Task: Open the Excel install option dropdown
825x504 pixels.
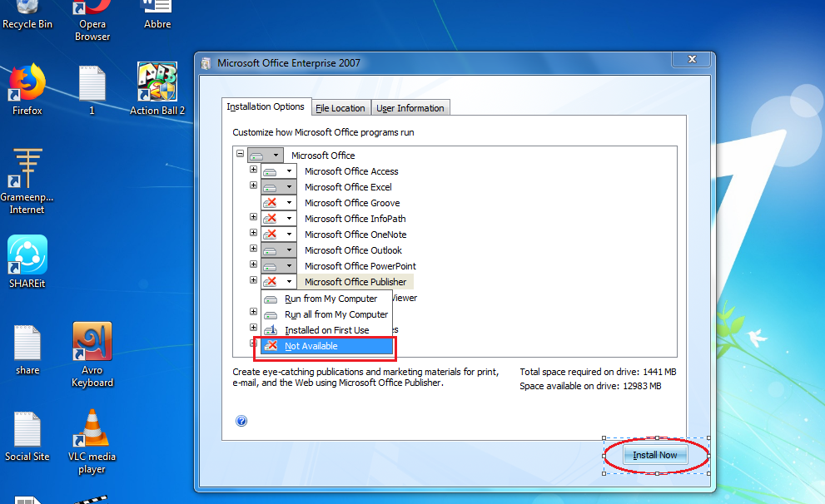Action: (280, 187)
